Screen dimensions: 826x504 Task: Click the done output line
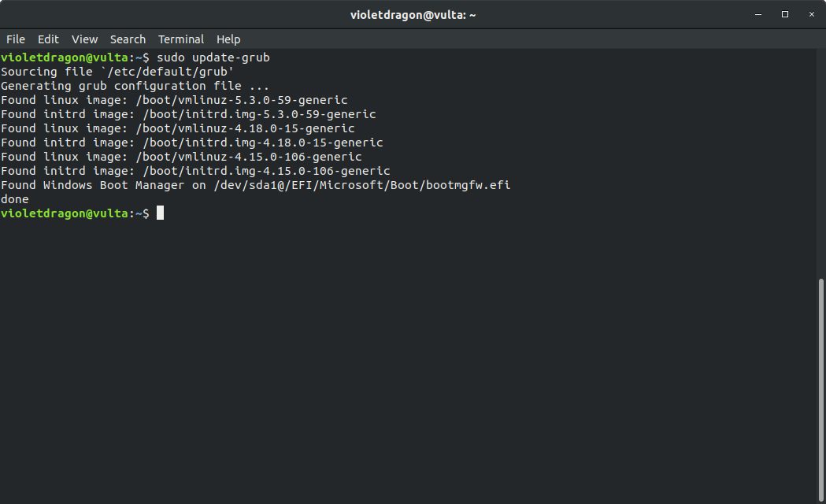(x=13, y=198)
